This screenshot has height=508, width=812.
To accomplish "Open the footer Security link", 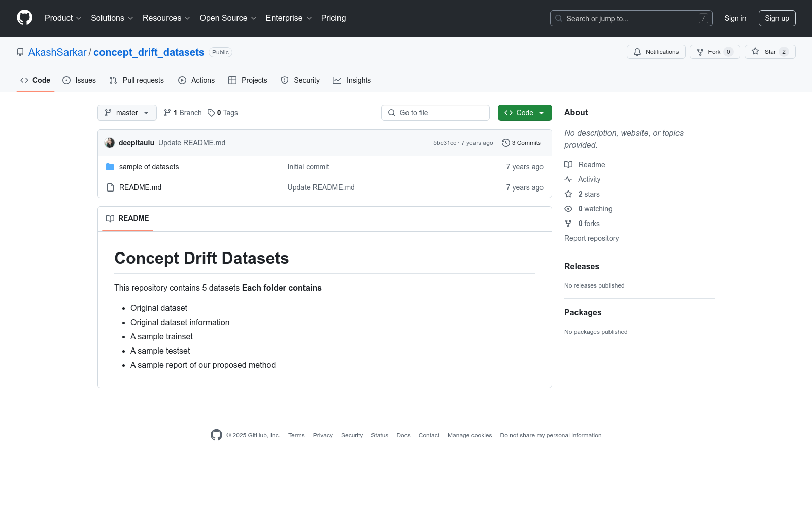I will pos(352,435).
